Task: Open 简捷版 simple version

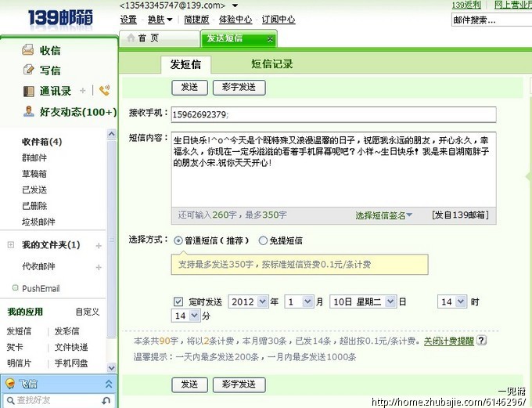Action: [196, 20]
